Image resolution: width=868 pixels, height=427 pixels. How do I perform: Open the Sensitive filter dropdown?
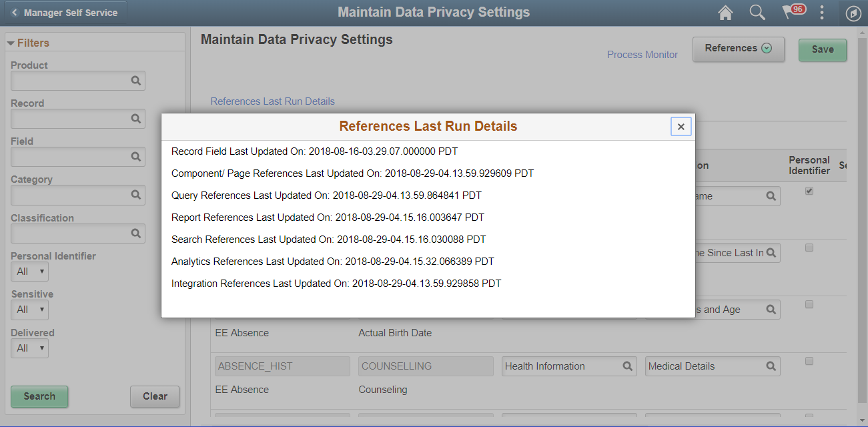pyautogui.click(x=30, y=310)
